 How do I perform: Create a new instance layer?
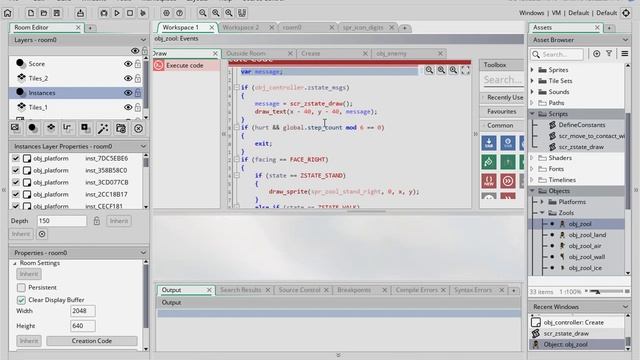pos(33,128)
